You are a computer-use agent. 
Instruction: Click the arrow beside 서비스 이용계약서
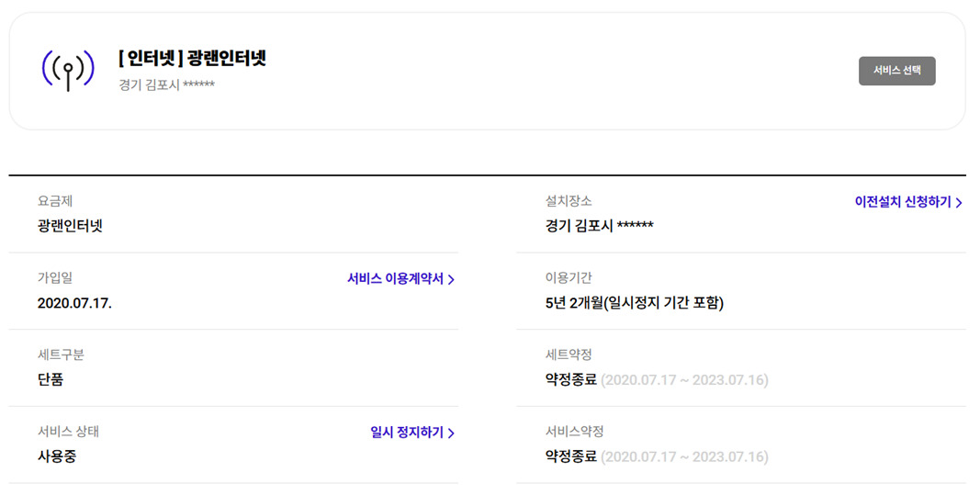[451, 279]
